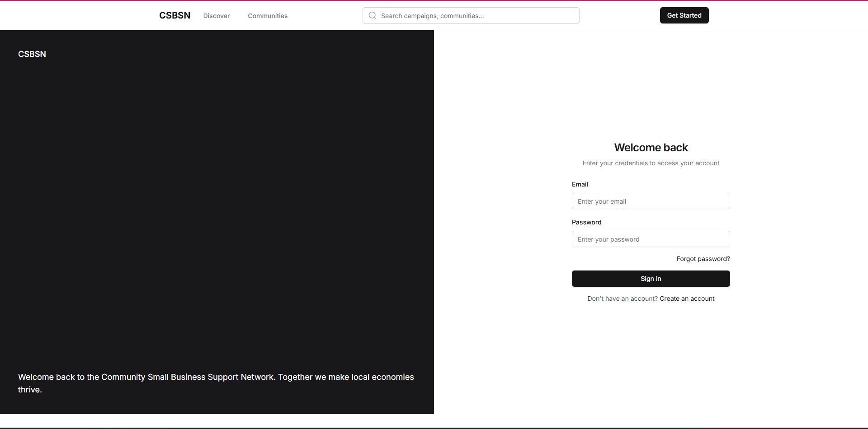Click the CSBSN logo in navigation bar
868x429 pixels.
click(x=175, y=15)
